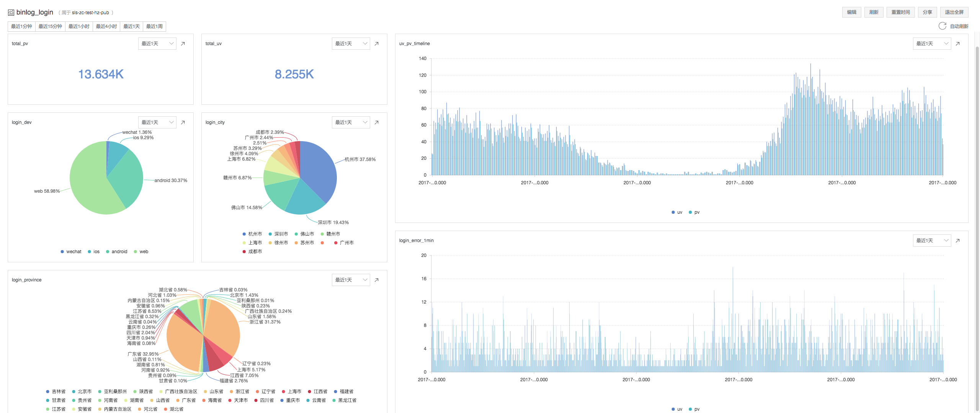Image resolution: width=980 pixels, height=413 pixels.
Task: Open total_pv time range dropdown
Action: coord(157,44)
